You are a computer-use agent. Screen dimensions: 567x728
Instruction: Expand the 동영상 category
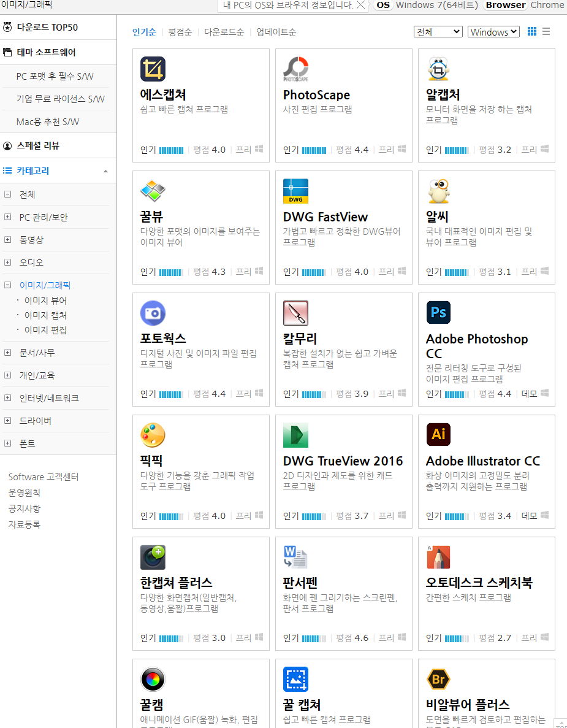coord(7,240)
